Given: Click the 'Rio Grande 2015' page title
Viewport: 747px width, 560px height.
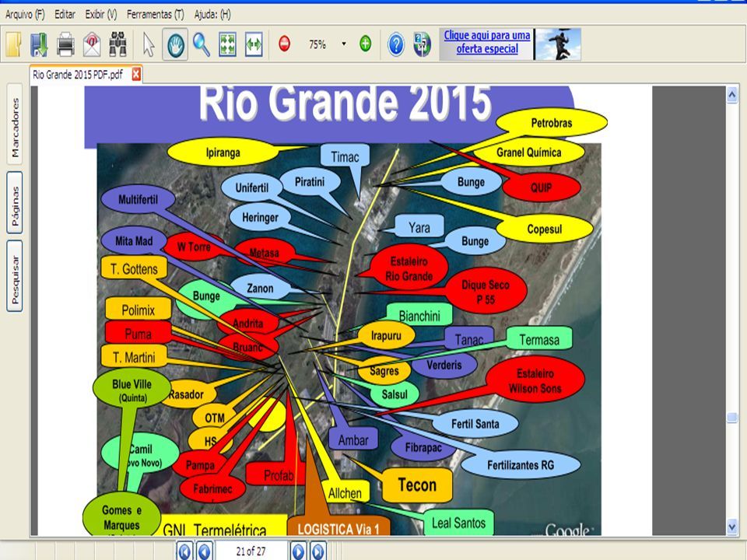Looking at the screenshot, I should [345, 103].
